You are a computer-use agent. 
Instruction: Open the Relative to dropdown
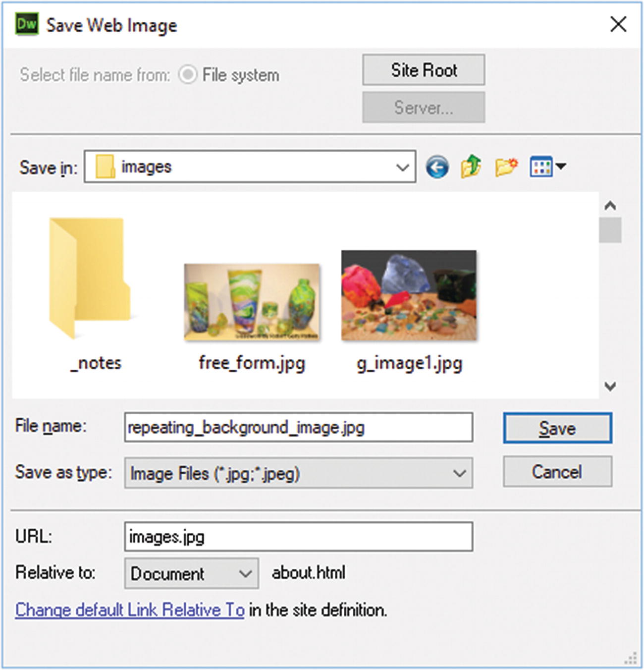pos(246,573)
